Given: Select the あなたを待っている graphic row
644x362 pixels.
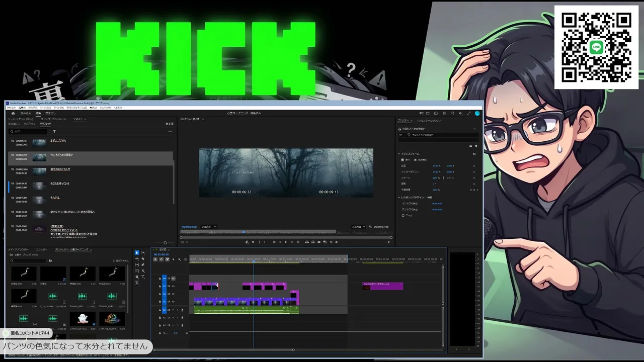Looking at the screenshot, I should click(x=91, y=186).
